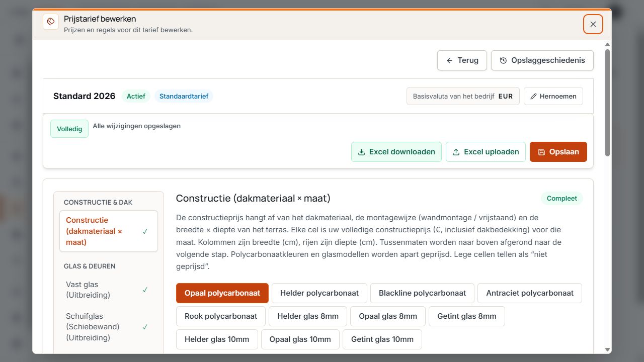Click the dialog scrollbar down arrow
This screenshot has width=644, height=362.
(x=608, y=349)
